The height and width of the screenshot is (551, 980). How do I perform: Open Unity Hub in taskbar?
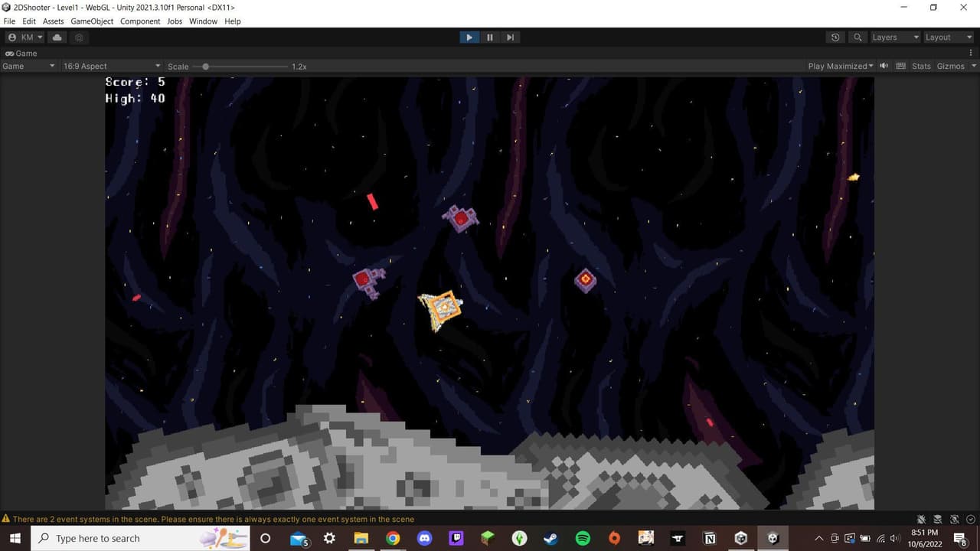click(741, 538)
